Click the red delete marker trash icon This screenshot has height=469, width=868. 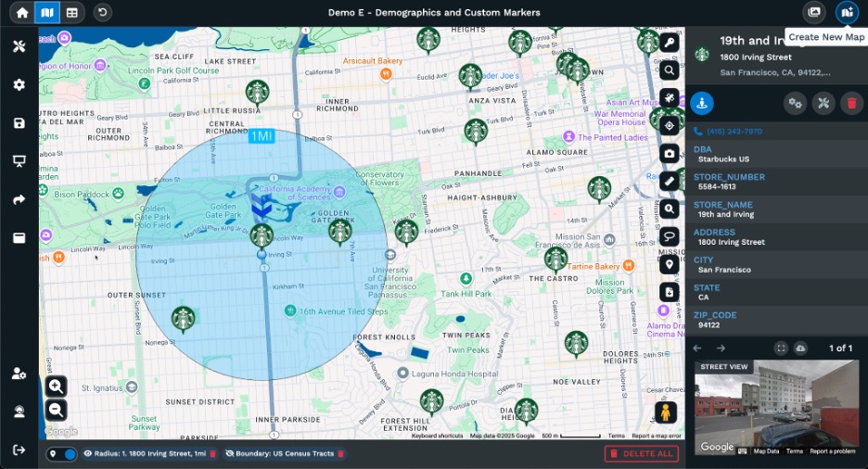pyautogui.click(x=851, y=104)
